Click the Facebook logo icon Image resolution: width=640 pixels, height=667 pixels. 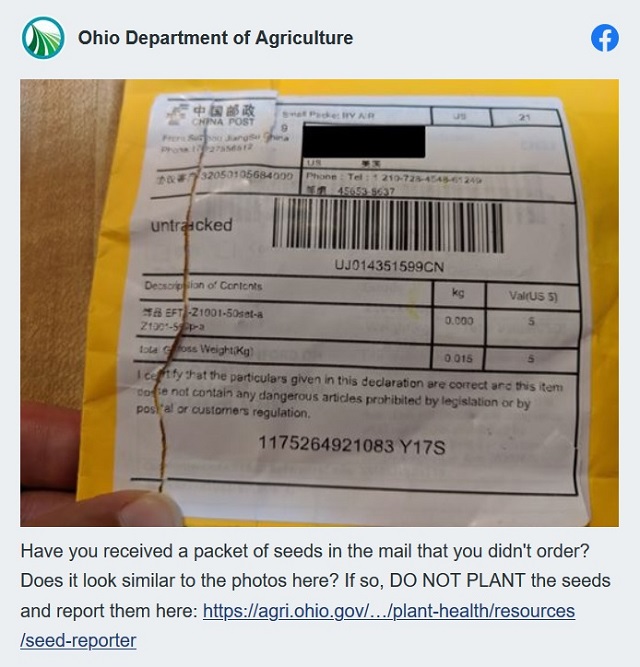[604, 38]
